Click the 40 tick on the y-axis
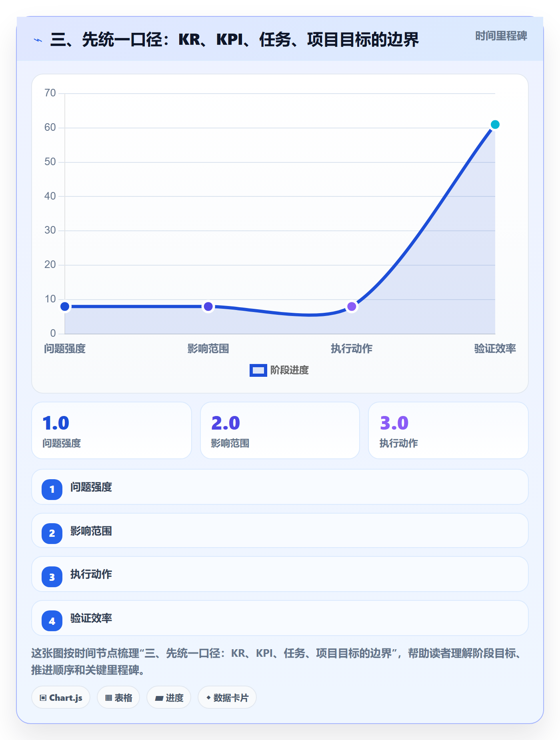 [50, 196]
